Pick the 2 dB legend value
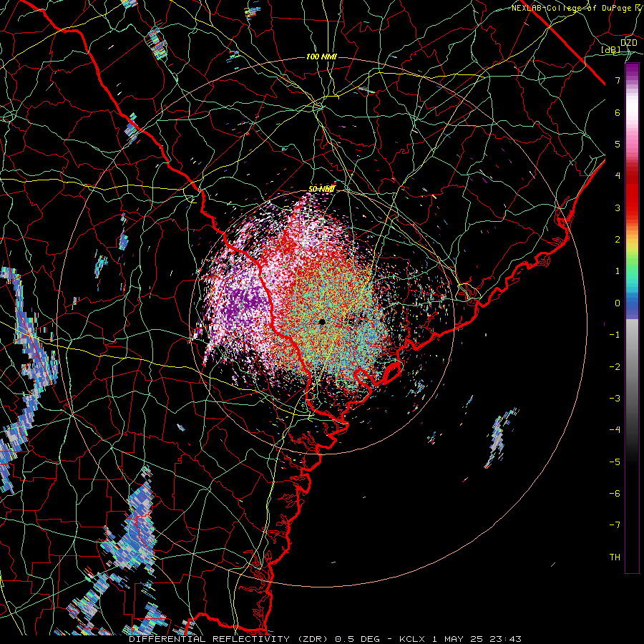This screenshot has width=644, height=644. [618, 240]
